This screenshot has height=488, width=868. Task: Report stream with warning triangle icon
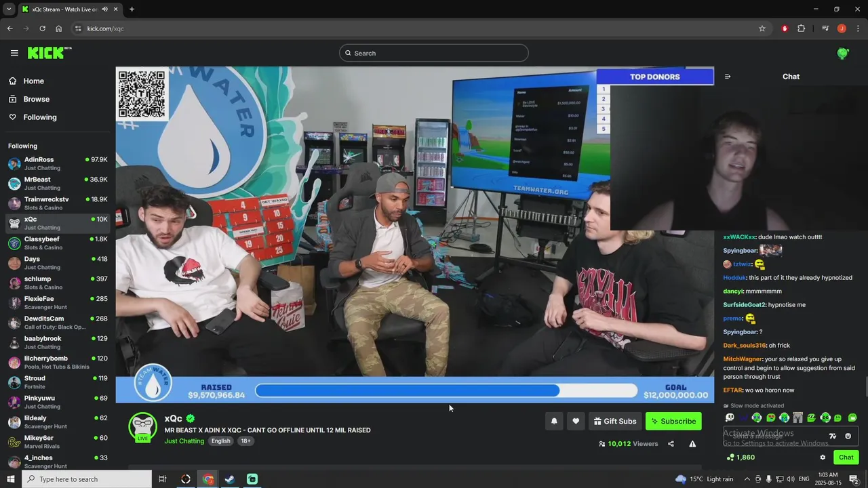(x=692, y=444)
